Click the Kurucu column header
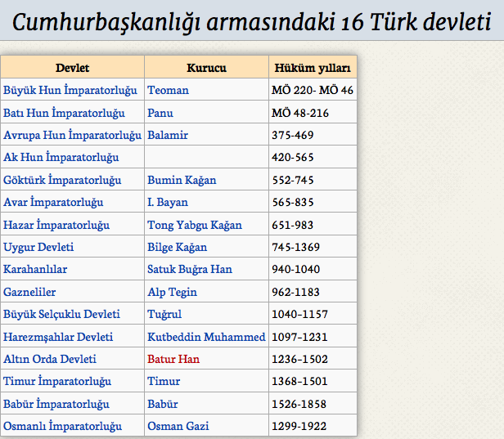 (207, 67)
